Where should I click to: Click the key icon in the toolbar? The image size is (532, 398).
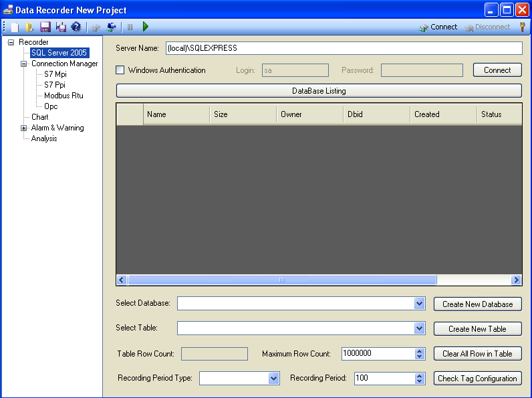[522, 27]
